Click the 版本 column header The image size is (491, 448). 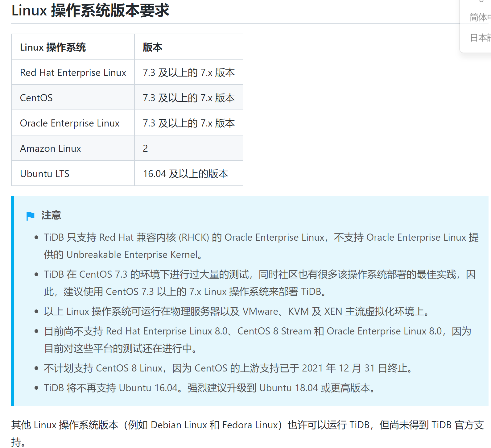click(x=189, y=47)
